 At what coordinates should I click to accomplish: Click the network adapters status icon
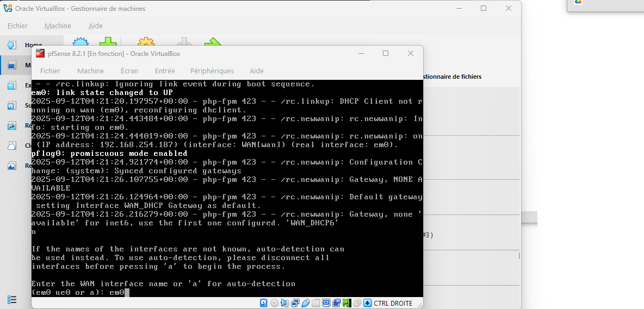pyautogui.click(x=295, y=303)
